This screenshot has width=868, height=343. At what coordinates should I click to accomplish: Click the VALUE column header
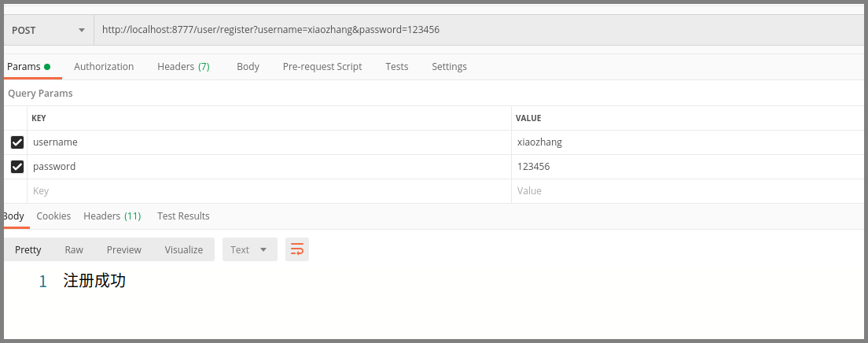[x=528, y=118]
